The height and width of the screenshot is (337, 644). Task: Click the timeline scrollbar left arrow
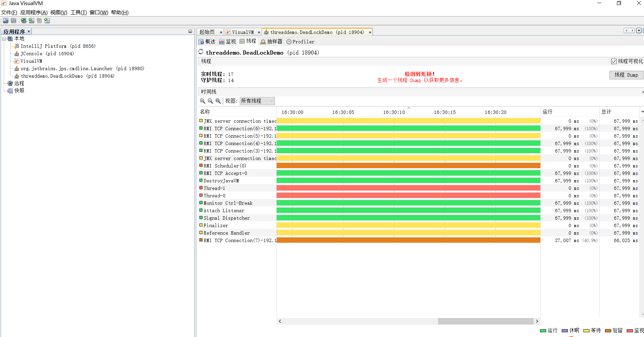pos(280,321)
